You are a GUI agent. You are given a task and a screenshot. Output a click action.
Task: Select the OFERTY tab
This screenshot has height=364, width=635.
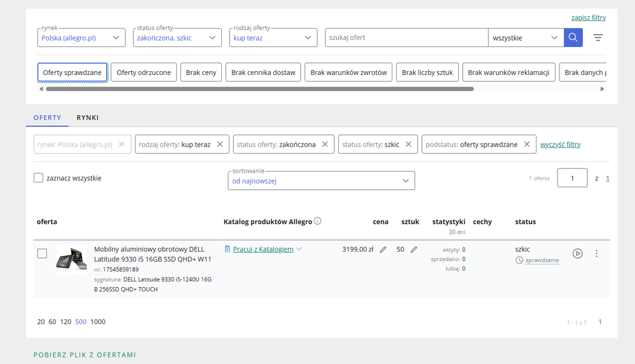(x=48, y=118)
